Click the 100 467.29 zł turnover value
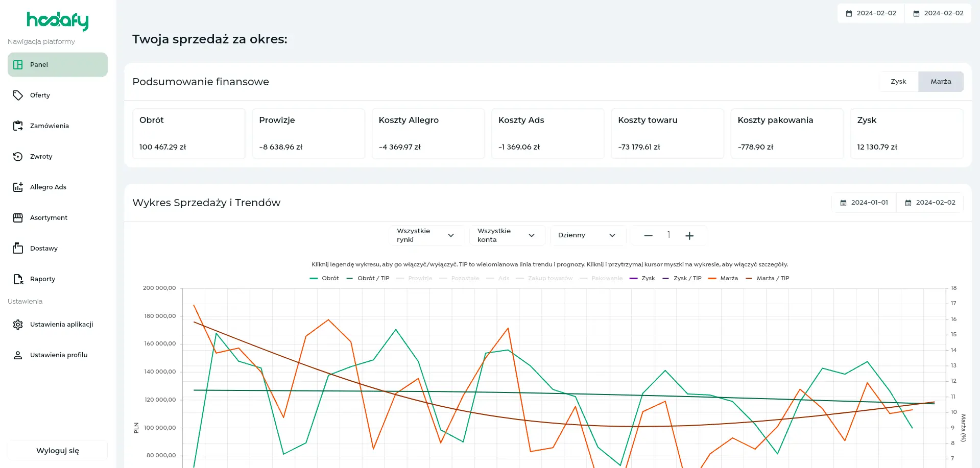 [x=162, y=147]
